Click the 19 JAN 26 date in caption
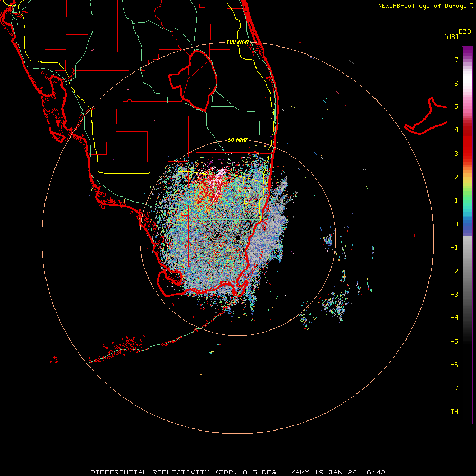Image resolution: width=476 pixels, height=476 pixels. [x=336, y=472]
